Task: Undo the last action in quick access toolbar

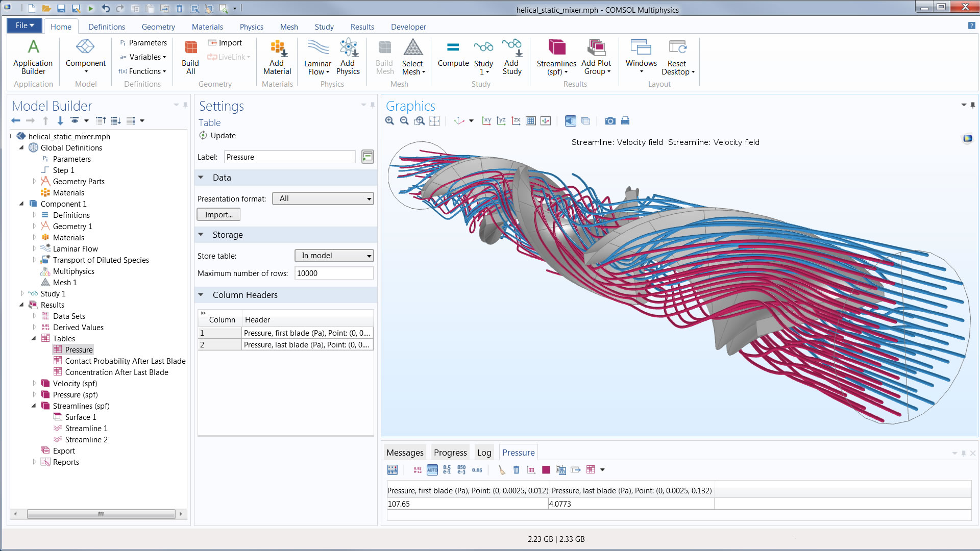Action: pyautogui.click(x=106, y=8)
